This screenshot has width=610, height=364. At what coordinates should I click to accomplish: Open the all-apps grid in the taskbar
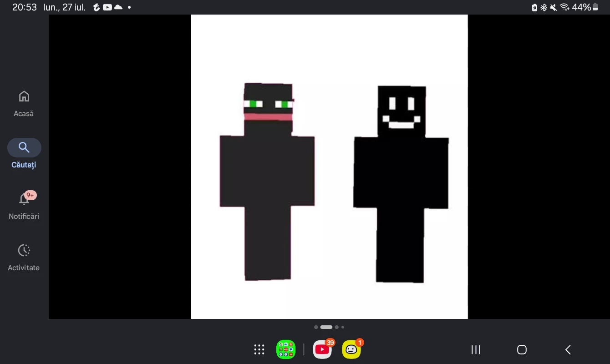[x=259, y=349]
